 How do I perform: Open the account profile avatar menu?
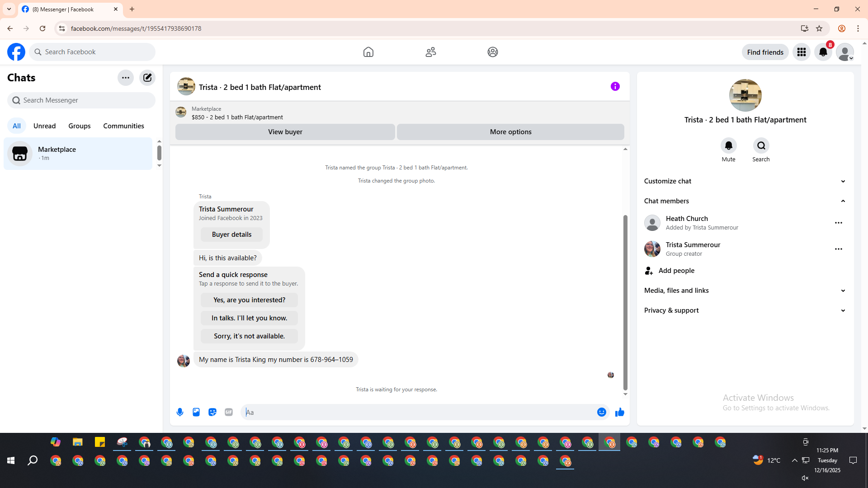[845, 52]
